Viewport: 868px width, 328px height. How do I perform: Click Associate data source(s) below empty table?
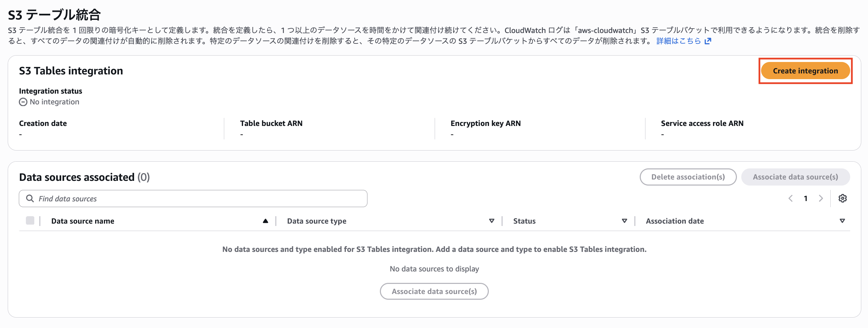point(434,291)
